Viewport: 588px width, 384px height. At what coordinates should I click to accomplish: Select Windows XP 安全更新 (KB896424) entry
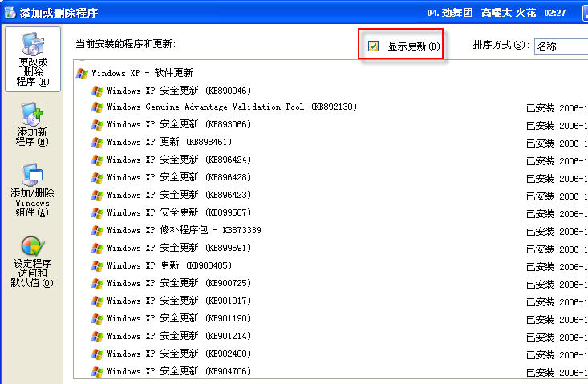[179, 160]
